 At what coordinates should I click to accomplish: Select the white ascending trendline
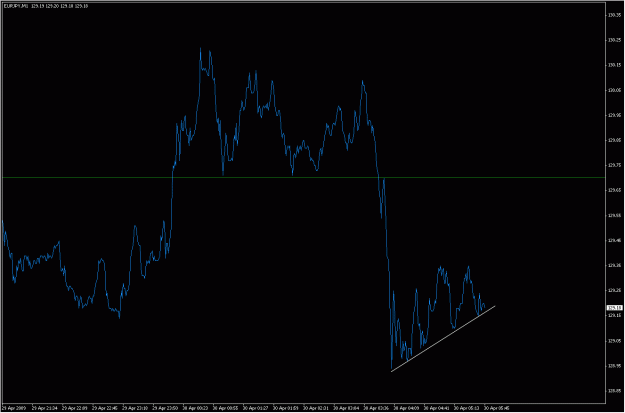pos(443,338)
